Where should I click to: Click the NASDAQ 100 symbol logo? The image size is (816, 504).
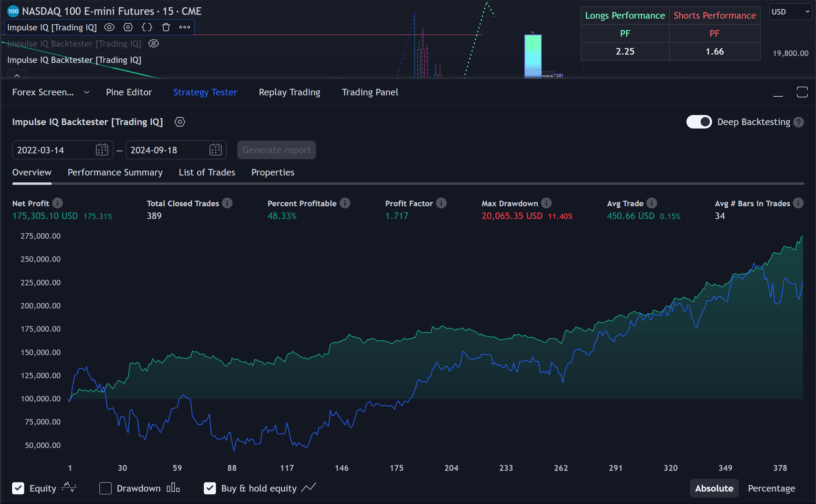(x=13, y=11)
